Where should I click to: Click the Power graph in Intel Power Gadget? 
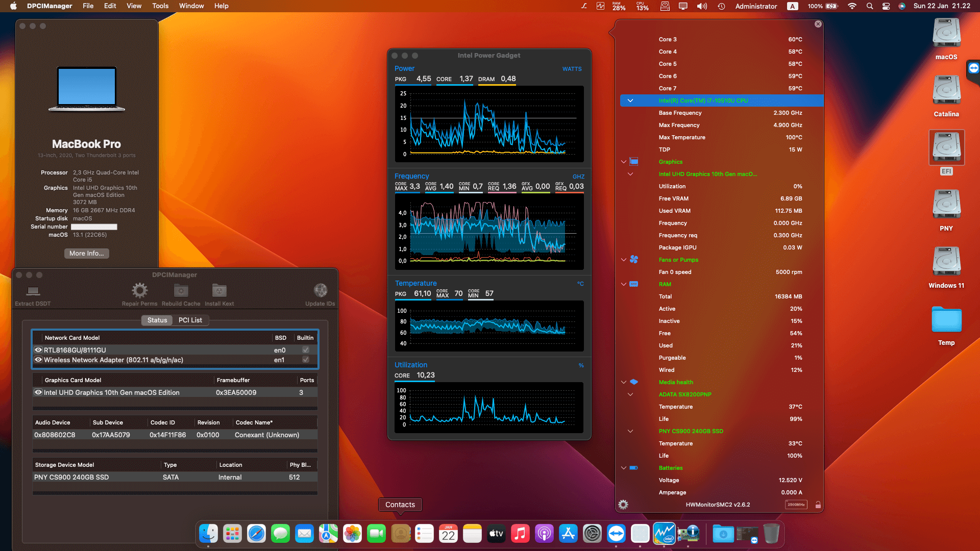point(489,124)
